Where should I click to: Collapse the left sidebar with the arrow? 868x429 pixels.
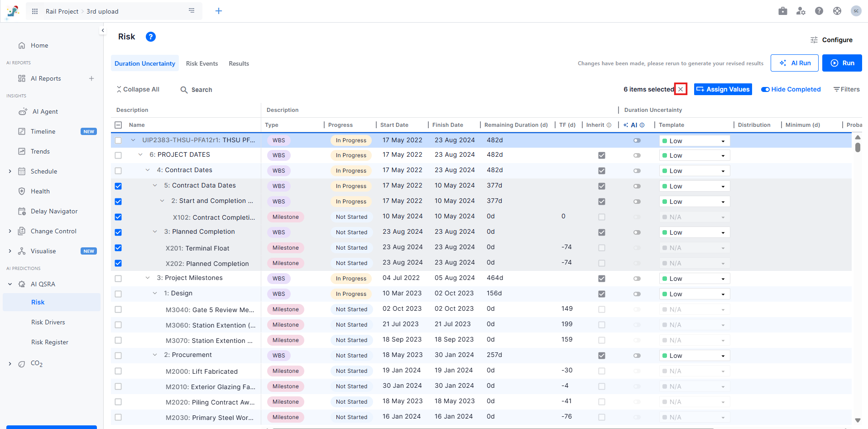click(x=103, y=30)
